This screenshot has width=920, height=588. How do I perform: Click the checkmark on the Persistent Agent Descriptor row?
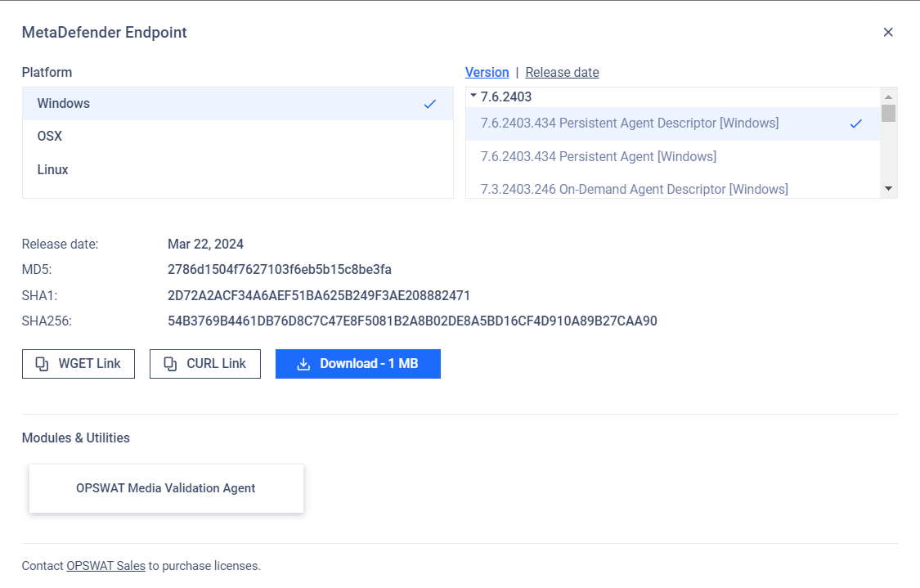pyautogui.click(x=856, y=123)
